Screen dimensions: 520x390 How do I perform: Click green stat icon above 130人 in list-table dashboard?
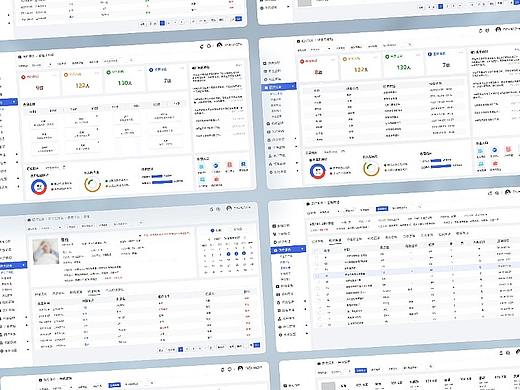pos(387,57)
